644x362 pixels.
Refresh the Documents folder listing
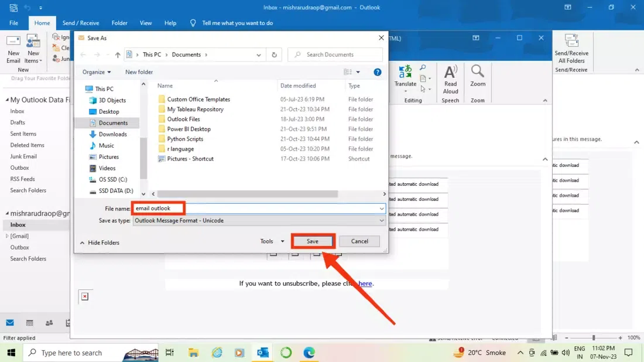click(x=275, y=54)
